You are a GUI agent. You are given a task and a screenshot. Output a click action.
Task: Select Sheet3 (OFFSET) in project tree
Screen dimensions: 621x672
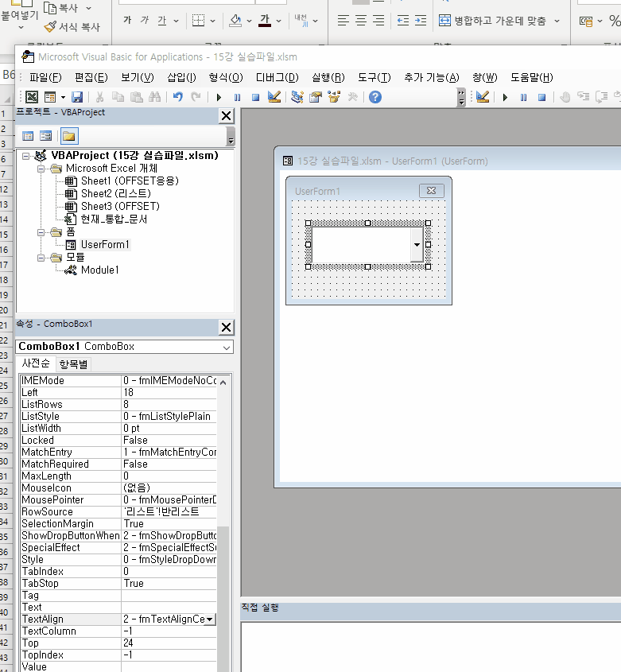120,207
